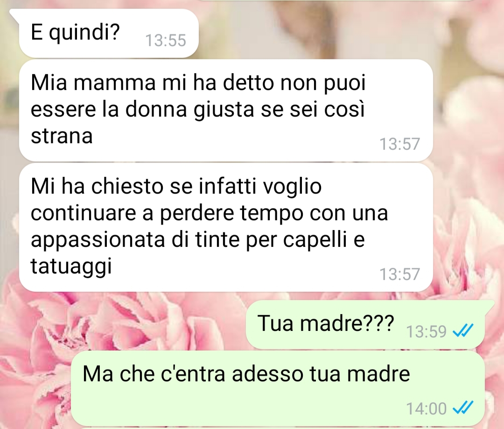Select the 'Mia mamma mi ha detto' message
Viewport: 504px width, 429px height.
[x=226, y=110]
